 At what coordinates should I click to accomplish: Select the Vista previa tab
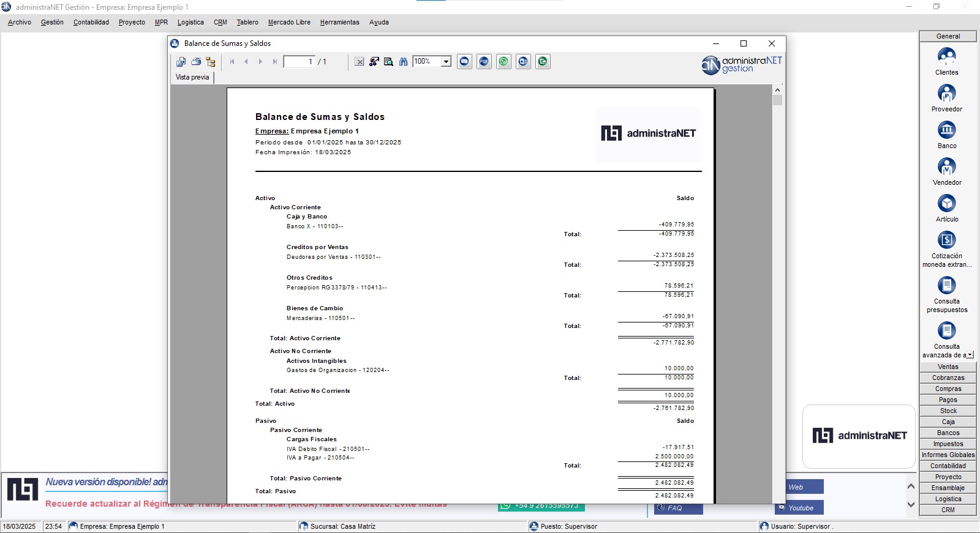click(192, 77)
